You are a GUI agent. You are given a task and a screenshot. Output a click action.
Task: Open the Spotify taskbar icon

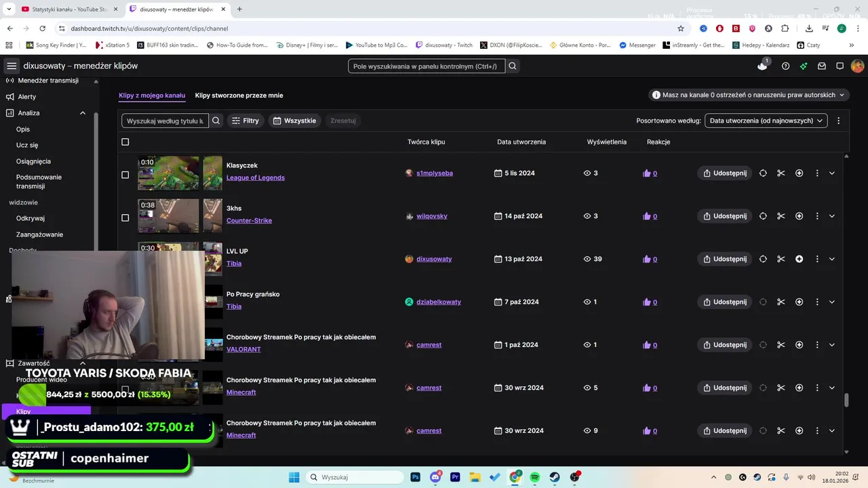(535, 477)
